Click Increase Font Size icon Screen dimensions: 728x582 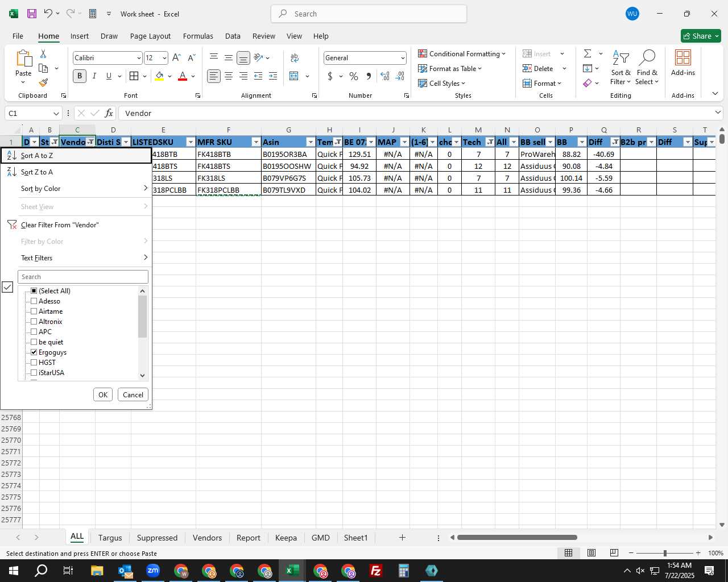[x=176, y=57]
